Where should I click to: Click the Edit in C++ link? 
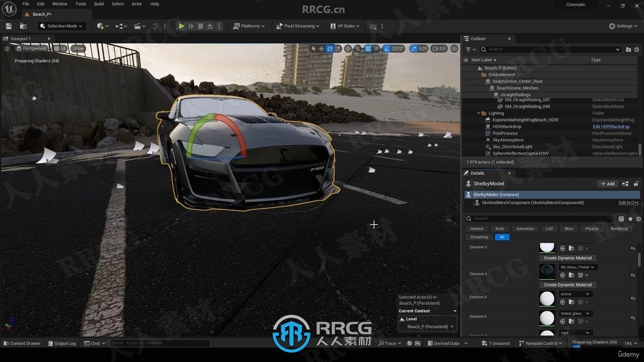(x=628, y=203)
